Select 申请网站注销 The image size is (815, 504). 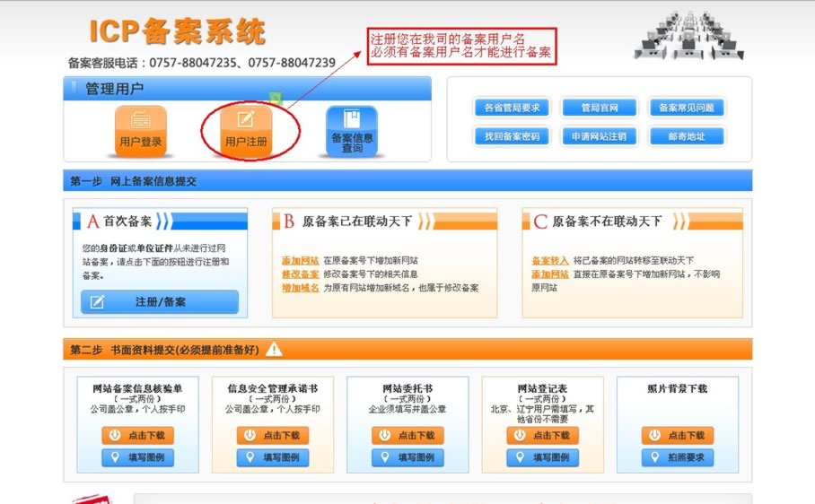(x=599, y=137)
